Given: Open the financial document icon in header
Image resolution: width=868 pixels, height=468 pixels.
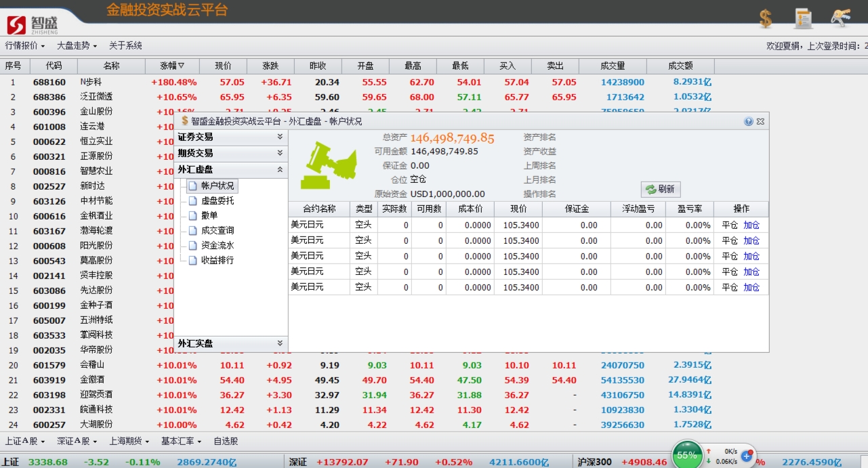Looking at the screenshot, I should tap(803, 18).
